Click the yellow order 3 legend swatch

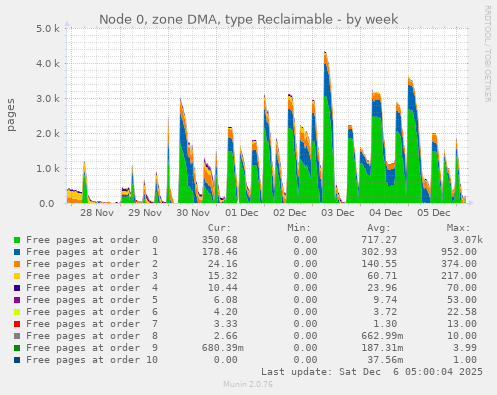tap(17, 276)
